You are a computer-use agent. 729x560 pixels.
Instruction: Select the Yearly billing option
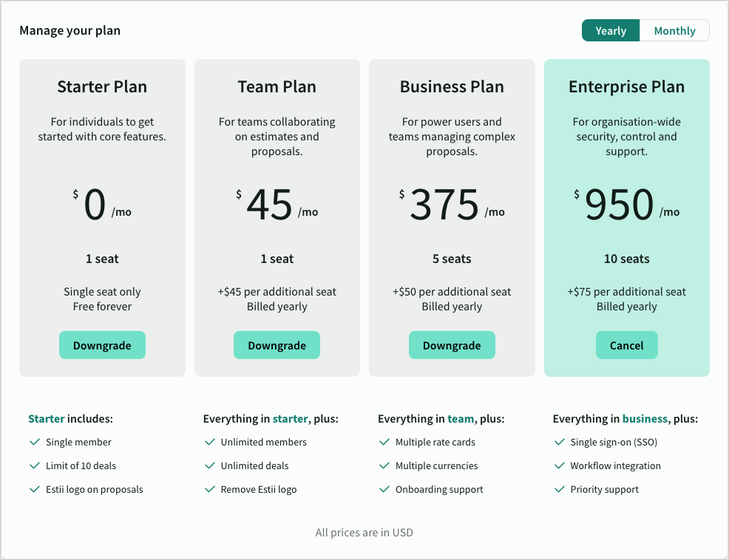point(611,30)
